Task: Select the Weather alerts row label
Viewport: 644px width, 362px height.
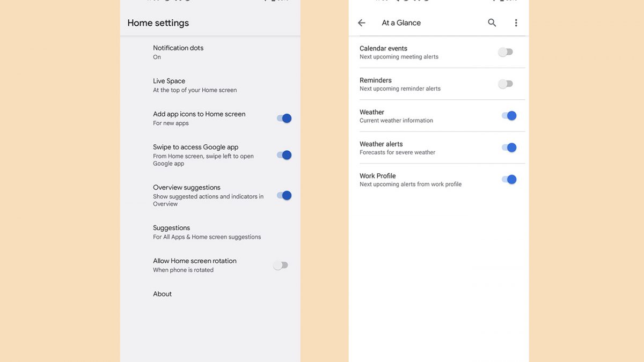Action: [x=381, y=144]
